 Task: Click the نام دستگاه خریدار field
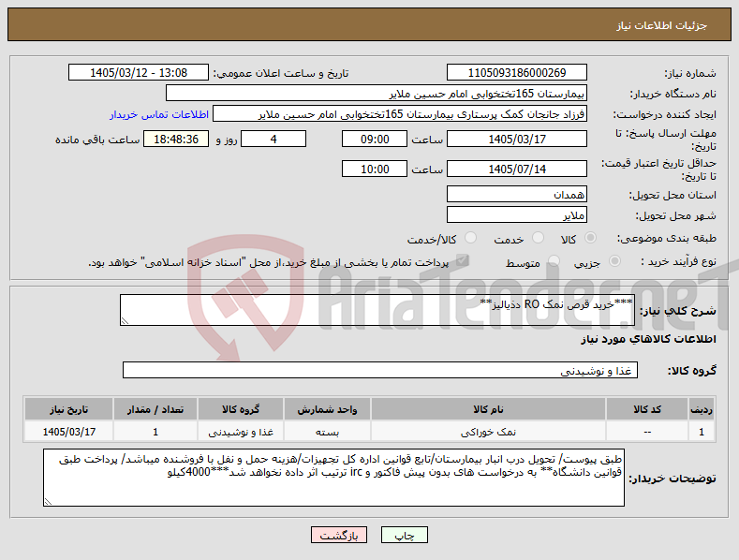click(377, 94)
